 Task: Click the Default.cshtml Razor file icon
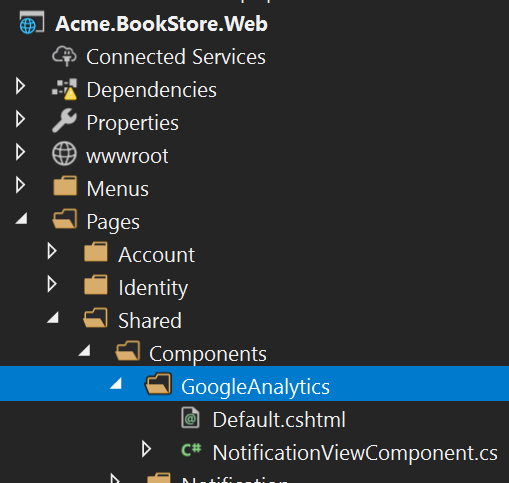click(x=190, y=417)
